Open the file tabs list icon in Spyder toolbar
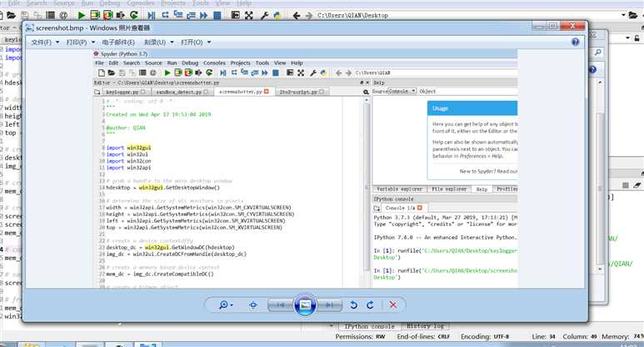The image size is (644, 347). tap(50, 15)
